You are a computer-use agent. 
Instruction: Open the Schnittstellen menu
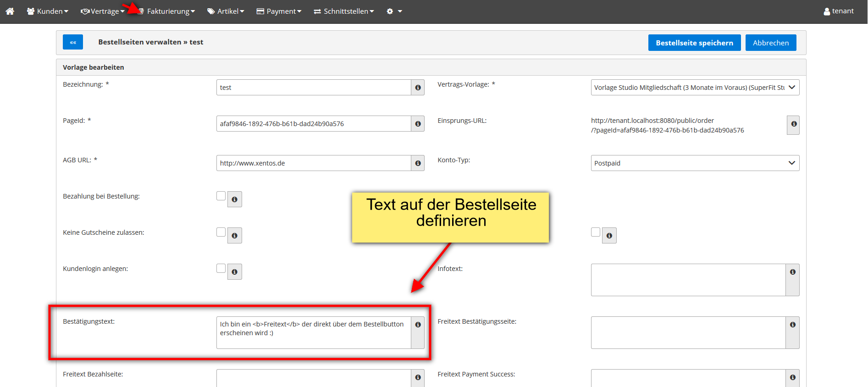pyautogui.click(x=344, y=11)
